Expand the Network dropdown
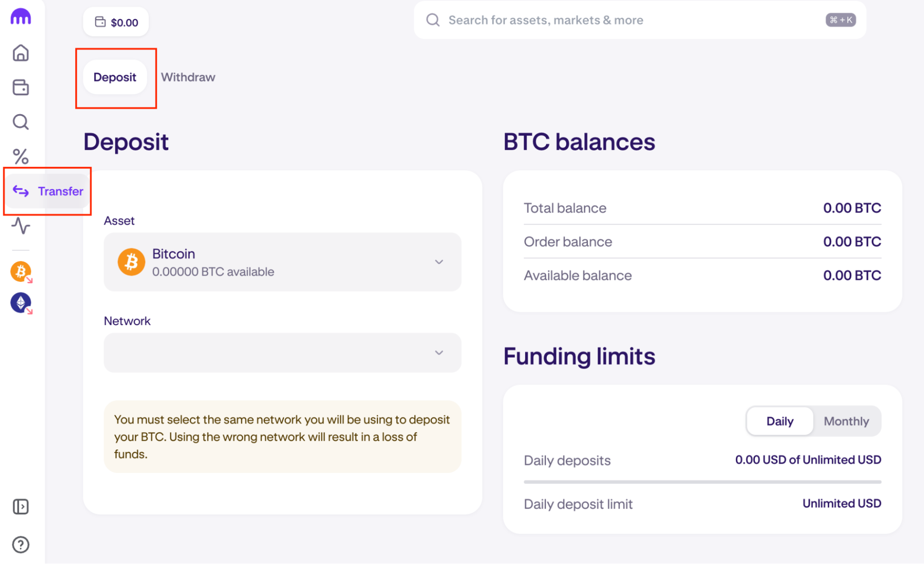Viewport: 924px width, 564px height. click(x=282, y=353)
